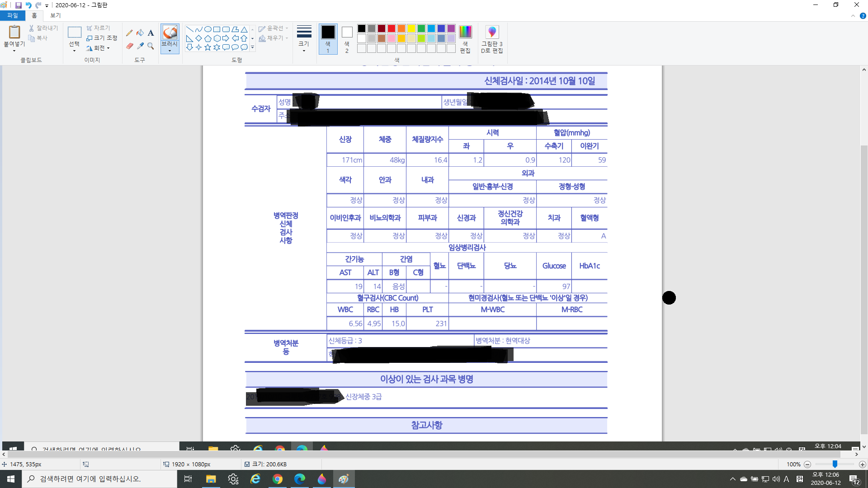Viewport: 868px width, 488px height.
Task: Switch to the View ribbon tab
Action: [55, 15]
